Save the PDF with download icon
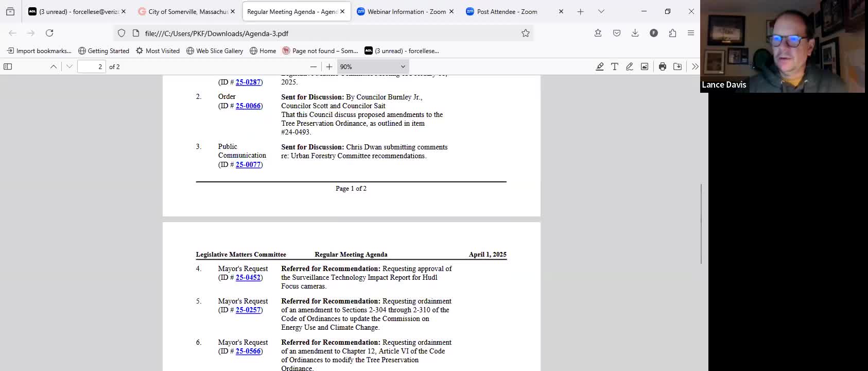 click(678, 66)
